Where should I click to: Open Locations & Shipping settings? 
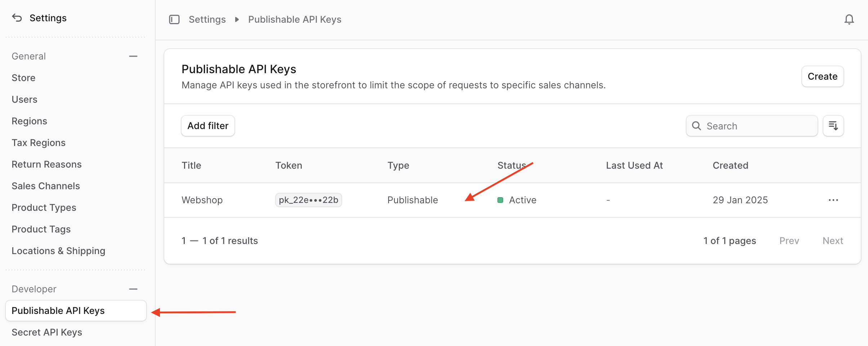point(58,250)
